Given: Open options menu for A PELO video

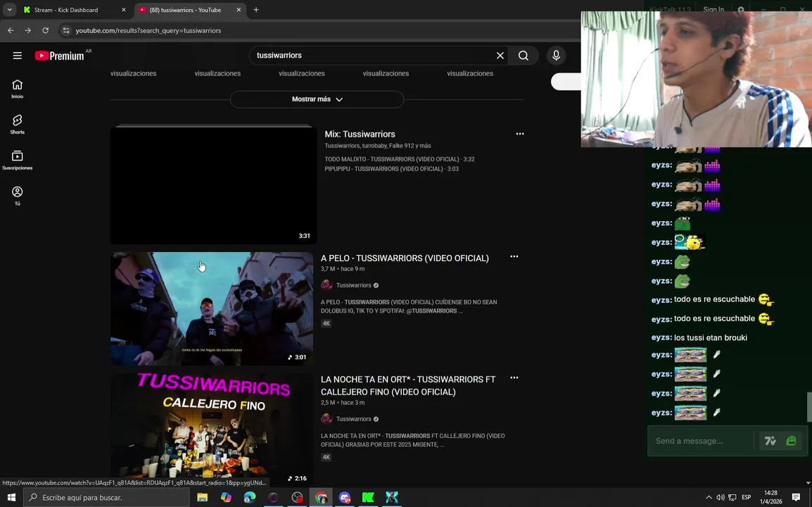Looking at the screenshot, I should (514, 256).
